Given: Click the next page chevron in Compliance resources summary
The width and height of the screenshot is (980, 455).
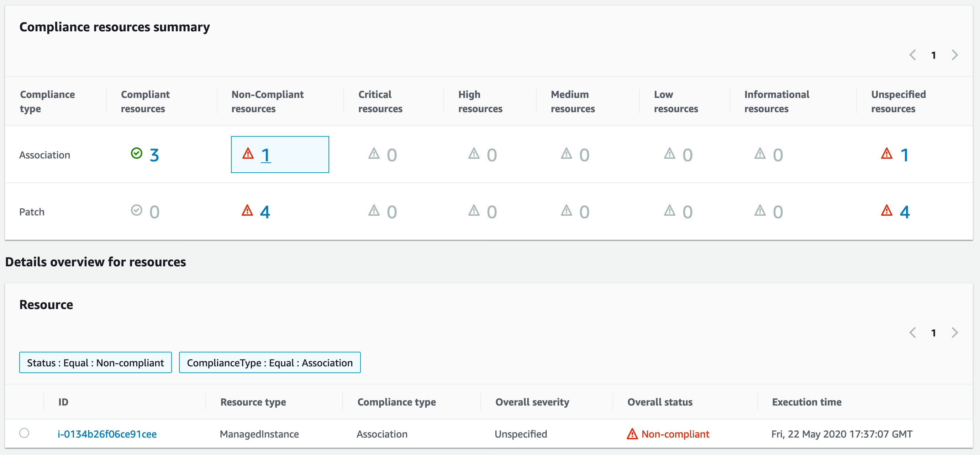Looking at the screenshot, I should coord(954,55).
